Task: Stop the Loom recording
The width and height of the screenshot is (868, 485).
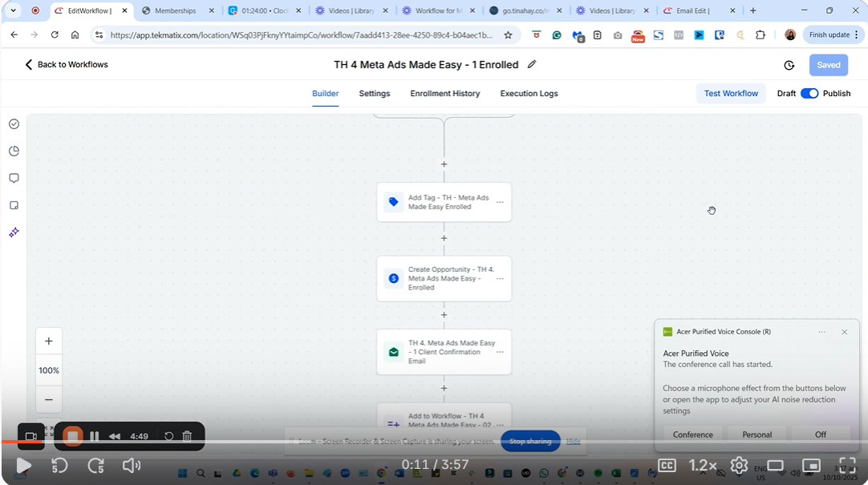Action: (72, 436)
